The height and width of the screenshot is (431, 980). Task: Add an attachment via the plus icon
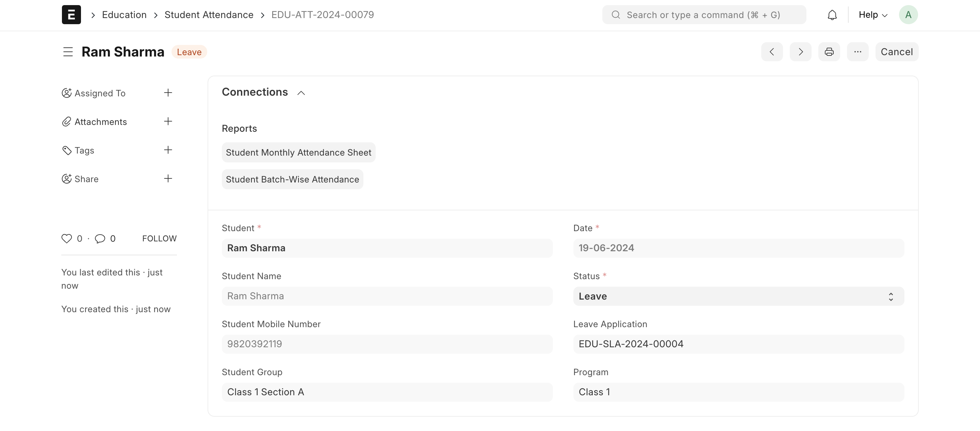[168, 121]
